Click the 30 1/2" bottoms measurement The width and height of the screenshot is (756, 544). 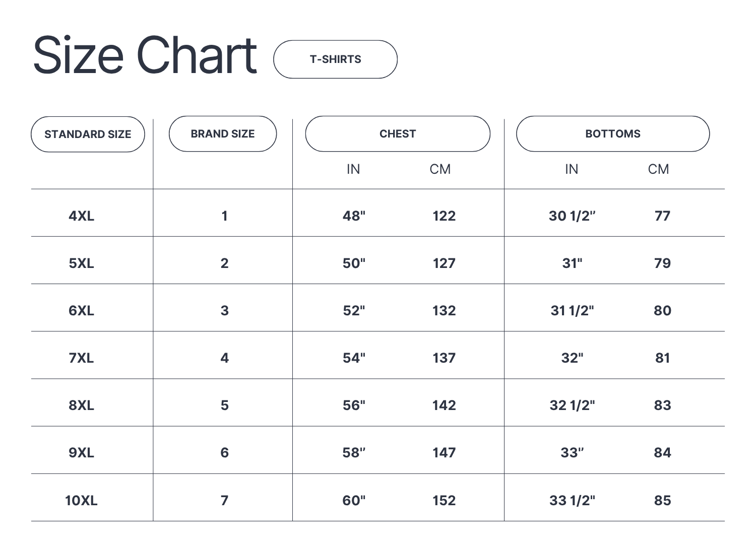pyautogui.click(x=572, y=216)
